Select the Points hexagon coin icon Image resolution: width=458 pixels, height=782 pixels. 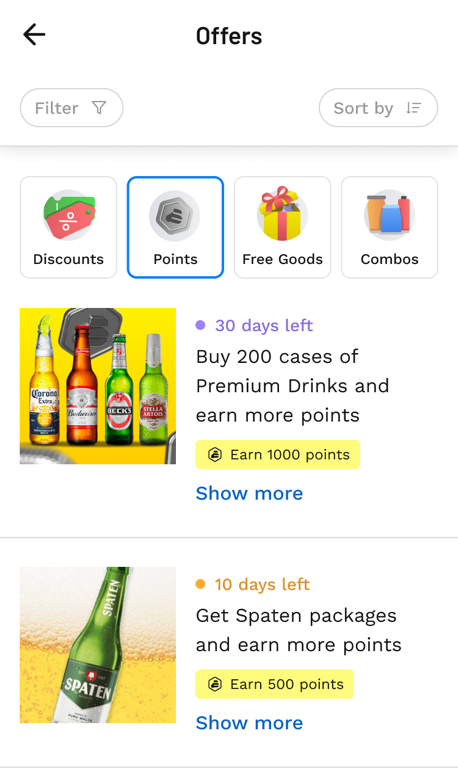coord(175,216)
